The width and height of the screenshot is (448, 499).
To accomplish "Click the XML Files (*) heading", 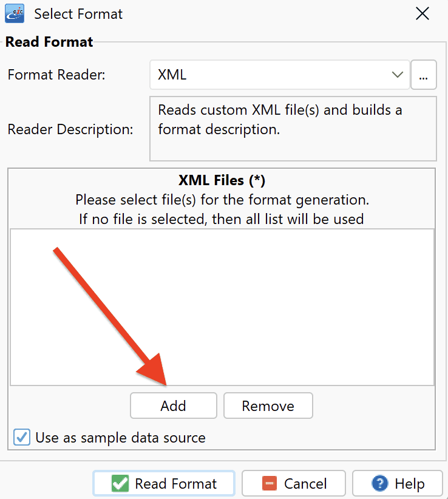I will pos(222,180).
